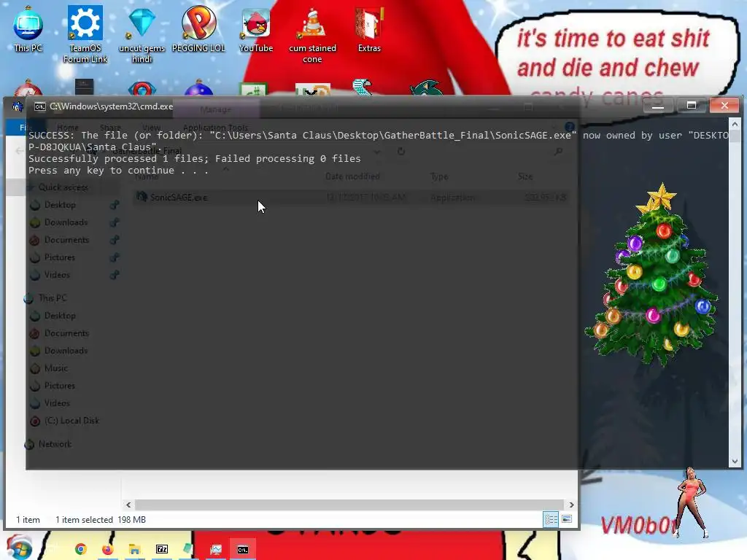Sort by the Size column header
The height and width of the screenshot is (560, 747).
coord(525,176)
